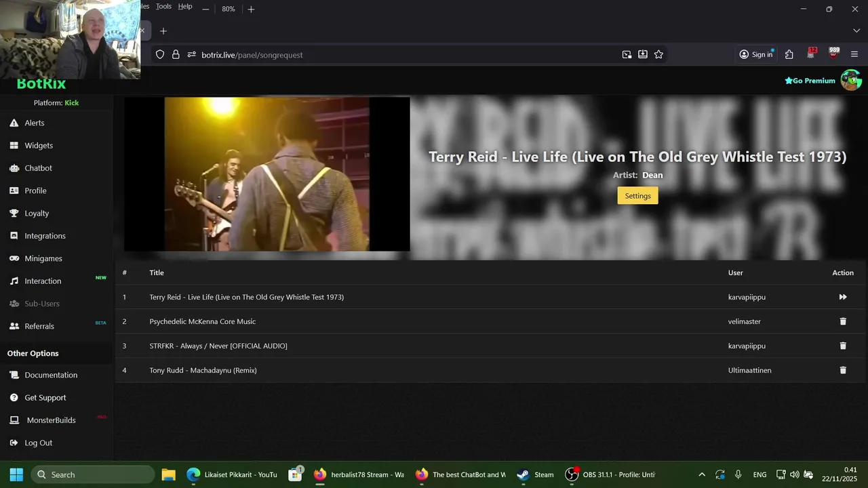This screenshot has width=868, height=488.
Task: Click the BotRix logo
Action: (41, 84)
